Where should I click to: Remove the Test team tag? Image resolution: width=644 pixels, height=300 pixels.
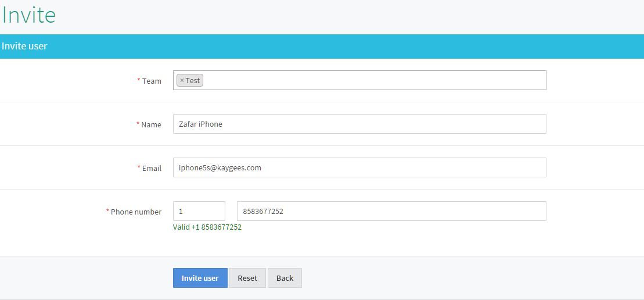(x=182, y=81)
